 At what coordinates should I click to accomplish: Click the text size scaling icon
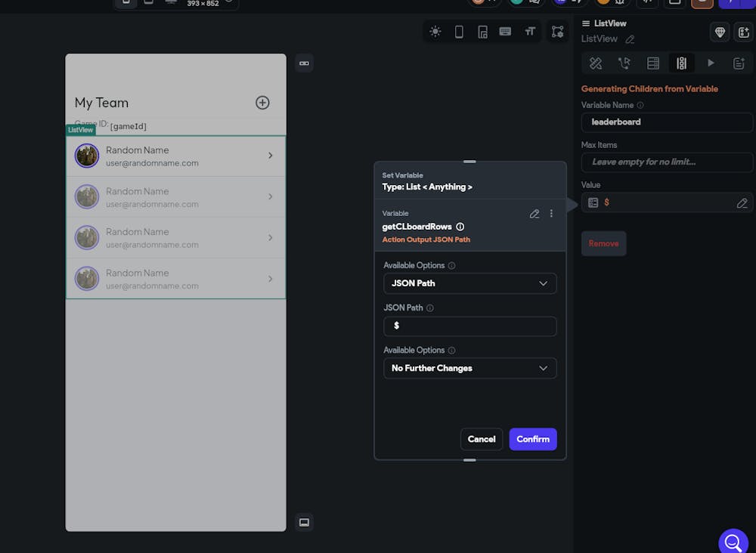click(530, 32)
